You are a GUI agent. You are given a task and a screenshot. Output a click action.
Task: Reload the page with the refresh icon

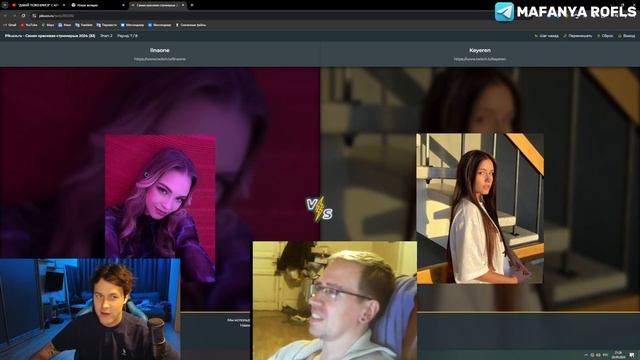23,16
